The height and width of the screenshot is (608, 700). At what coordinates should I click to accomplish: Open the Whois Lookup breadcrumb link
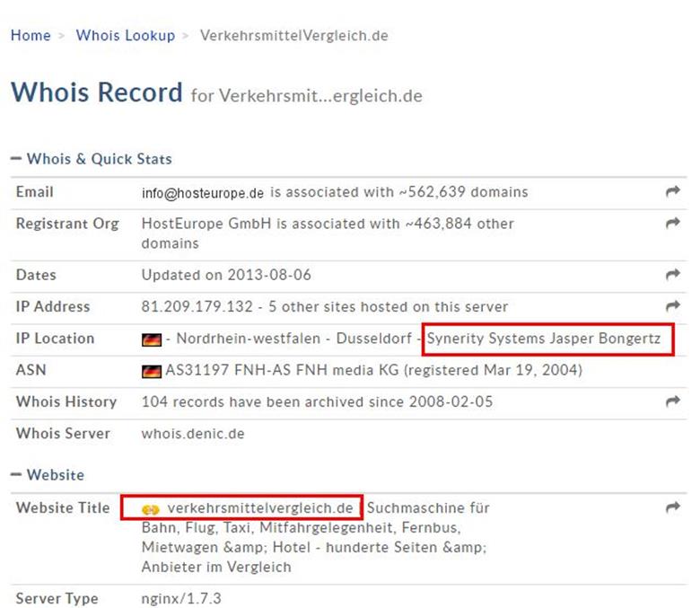point(126,36)
